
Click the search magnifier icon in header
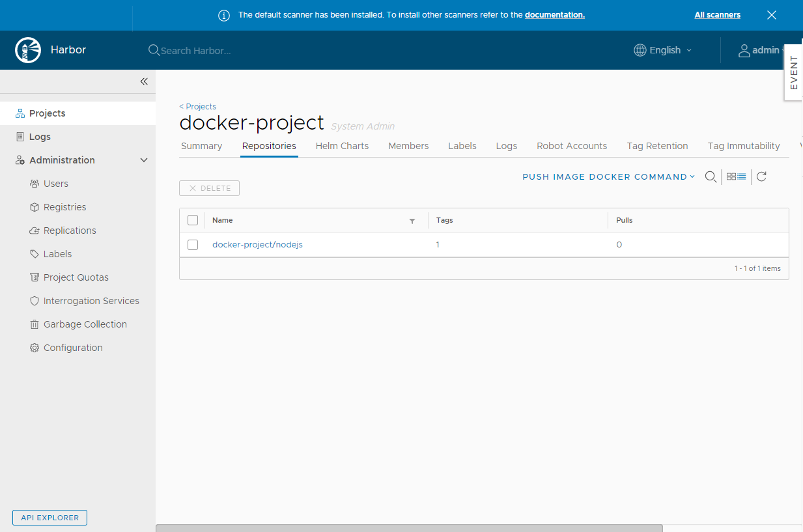click(x=154, y=50)
